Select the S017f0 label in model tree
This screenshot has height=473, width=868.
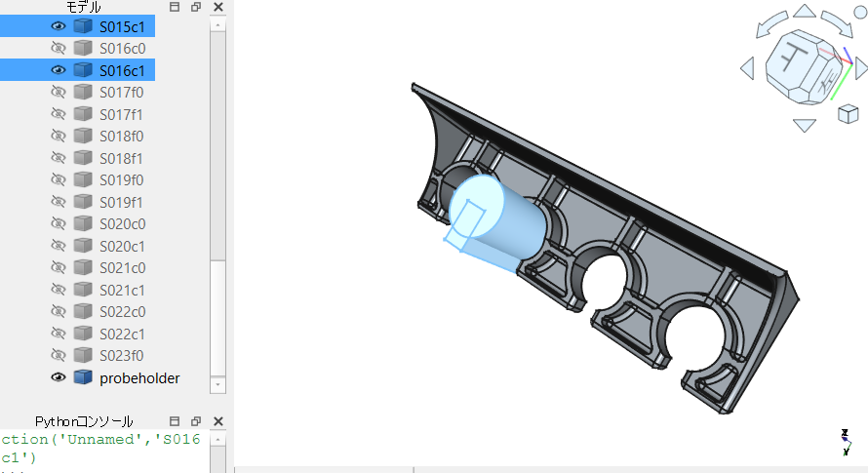(121, 93)
